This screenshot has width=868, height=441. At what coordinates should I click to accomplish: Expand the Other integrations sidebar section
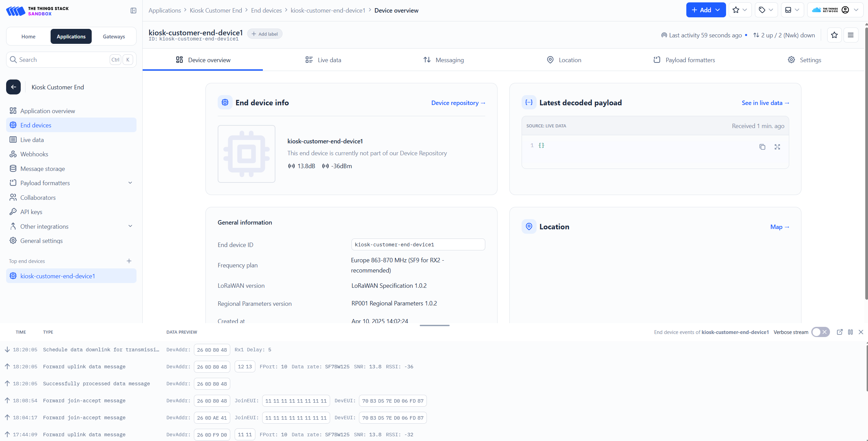[x=130, y=226]
